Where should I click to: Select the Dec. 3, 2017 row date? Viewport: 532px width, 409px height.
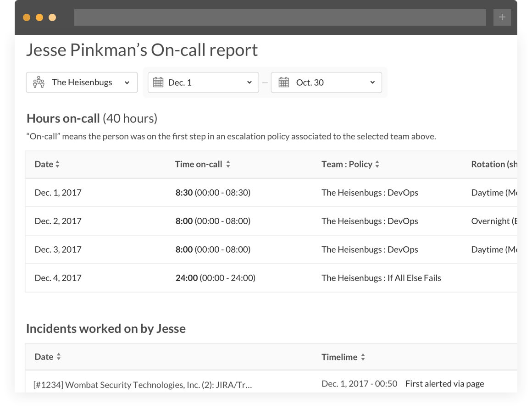58,249
